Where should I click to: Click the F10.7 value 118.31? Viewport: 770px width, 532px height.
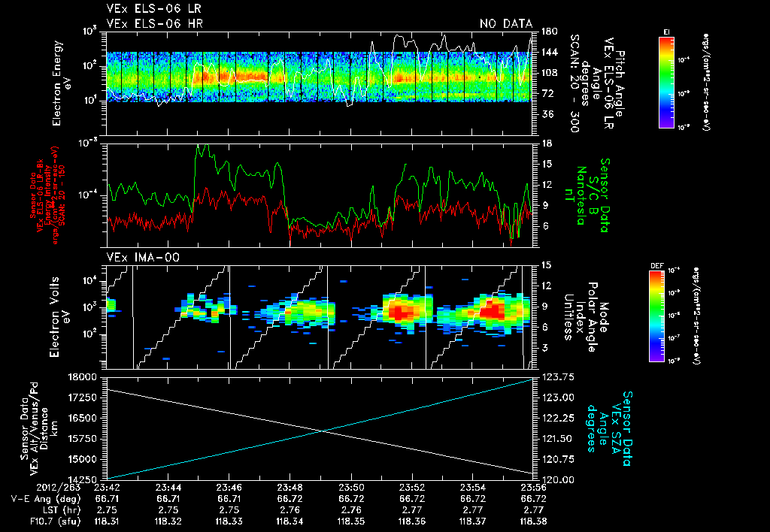coord(107,521)
